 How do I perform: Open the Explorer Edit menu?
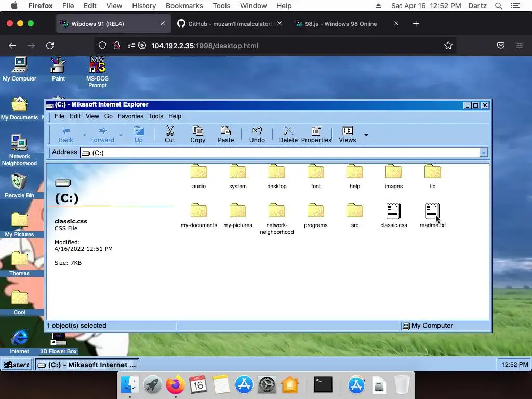75,116
